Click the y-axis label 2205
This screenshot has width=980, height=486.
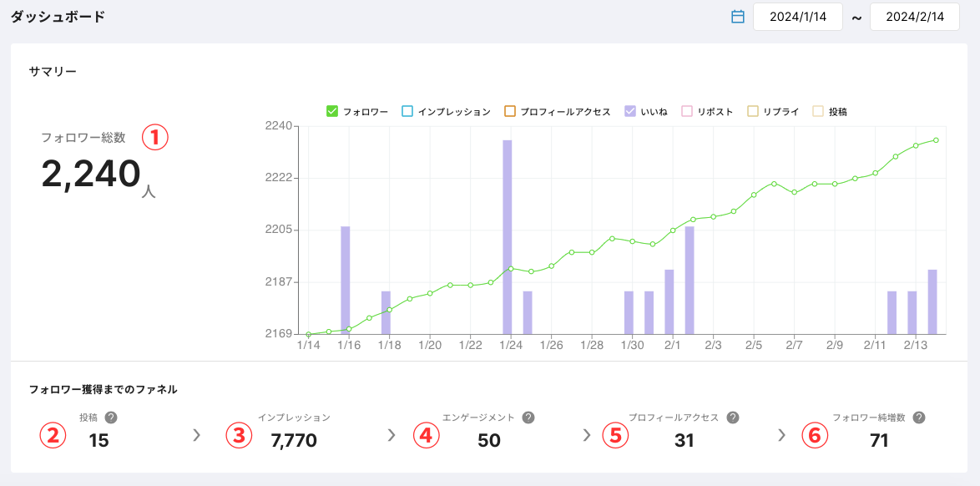click(x=280, y=230)
